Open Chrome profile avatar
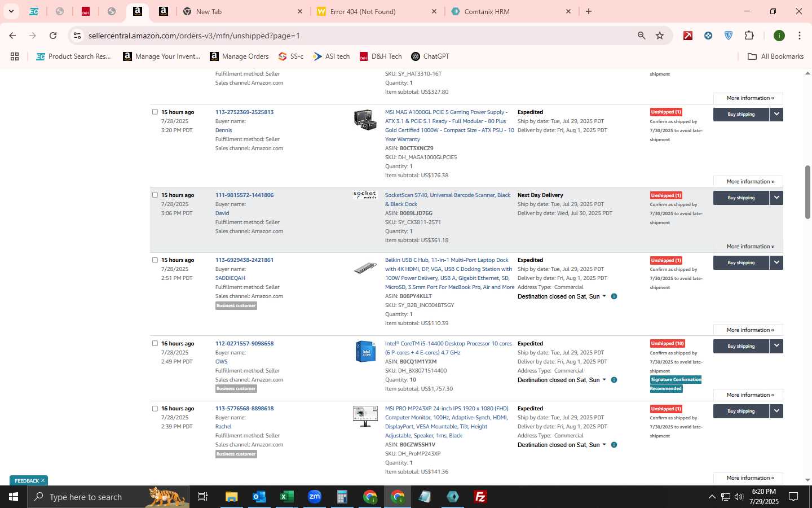 click(x=779, y=36)
